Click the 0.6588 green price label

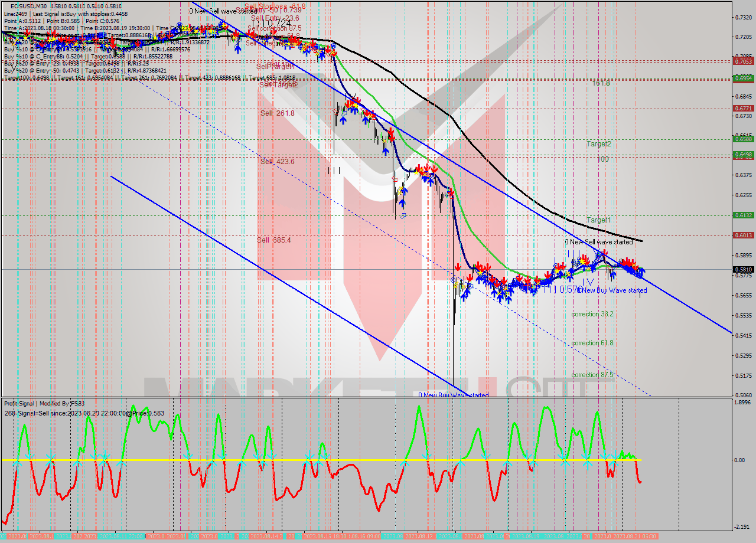(743, 139)
